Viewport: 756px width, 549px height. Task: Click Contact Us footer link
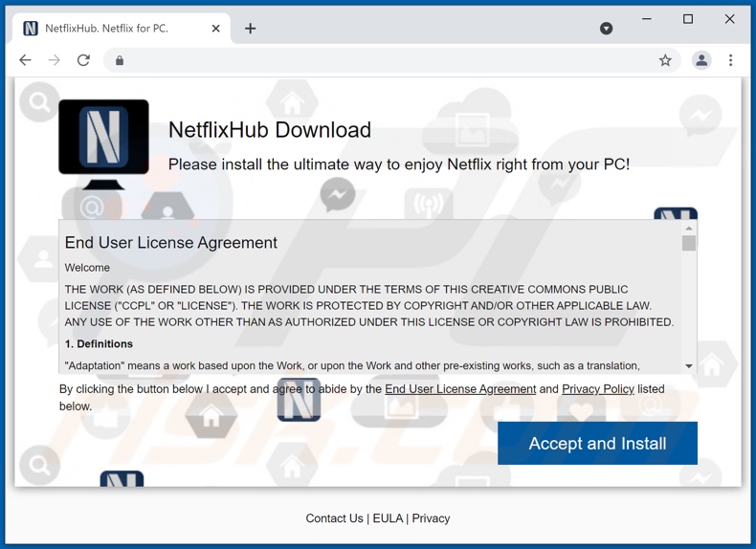[x=334, y=518]
